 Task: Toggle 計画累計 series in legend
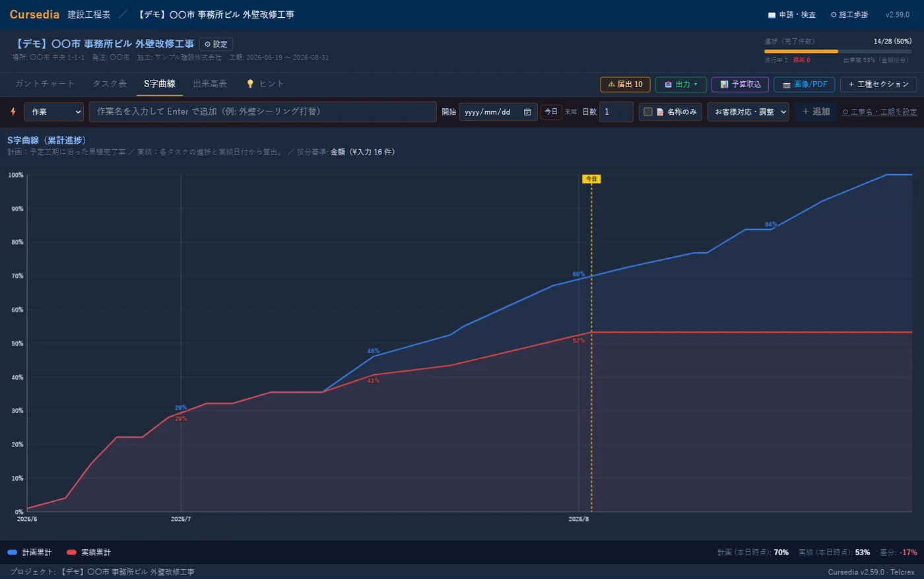30,552
